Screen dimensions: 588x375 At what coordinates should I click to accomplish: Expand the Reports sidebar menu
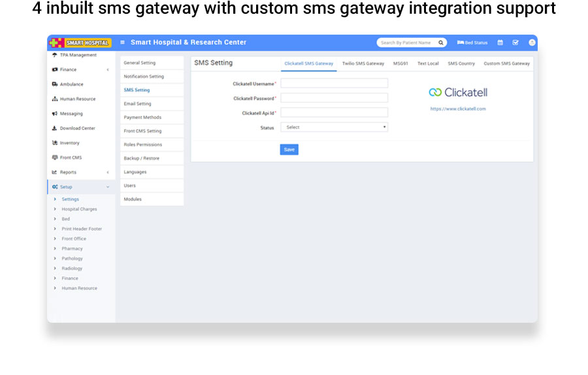tap(68, 172)
